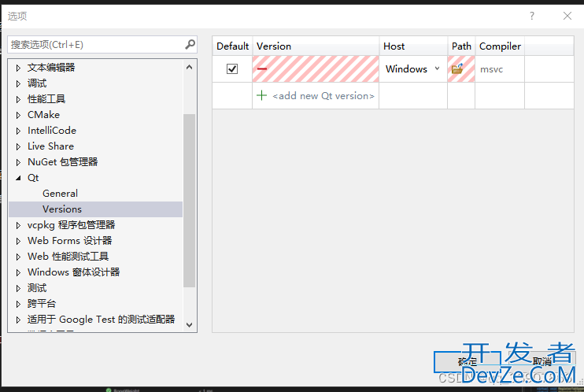Click the Compiler column header
The height and width of the screenshot is (392, 584).
click(500, 46)
